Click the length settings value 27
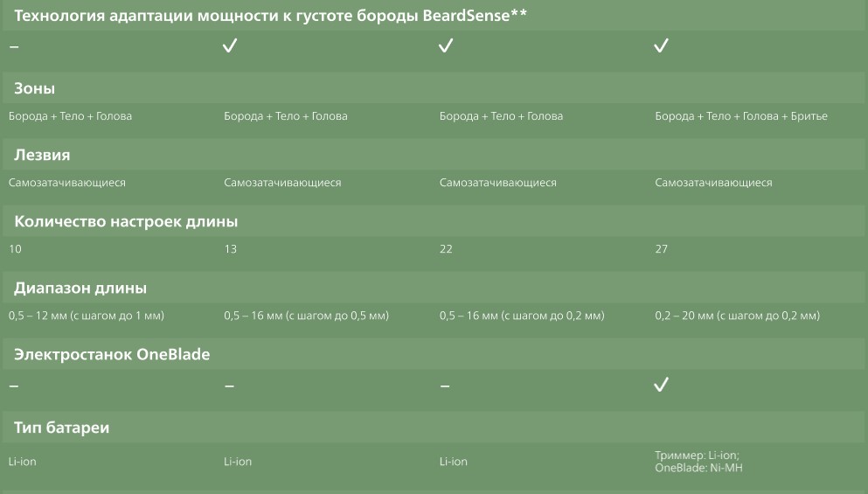 pos(662,249)
